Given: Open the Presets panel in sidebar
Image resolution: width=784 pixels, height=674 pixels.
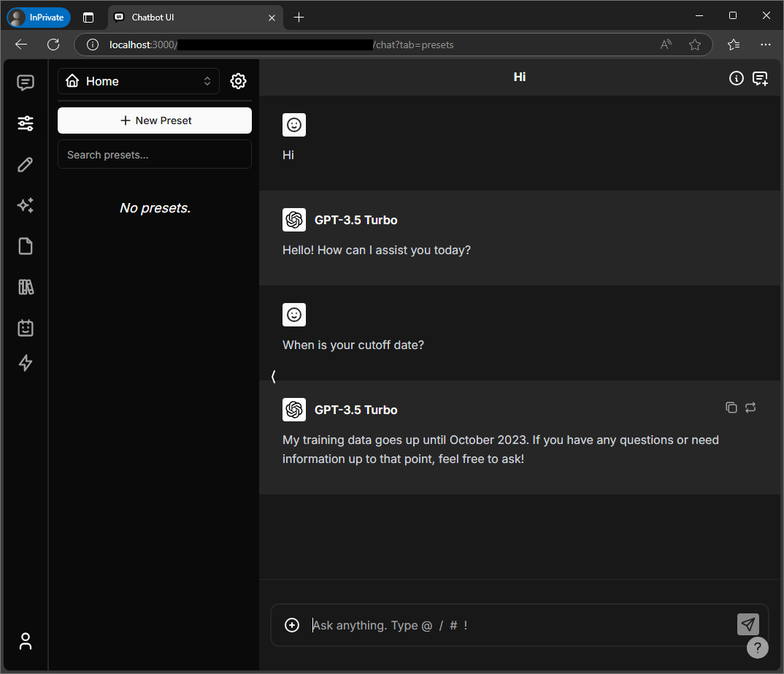Looking at the screenshot, I should tap(25, 123).
